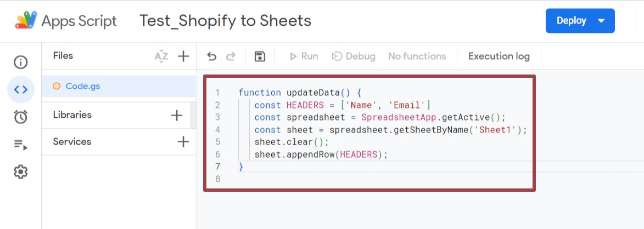Open the No functions dropdown
Viewport: 644px width, 229px height.
click(417, 56)
